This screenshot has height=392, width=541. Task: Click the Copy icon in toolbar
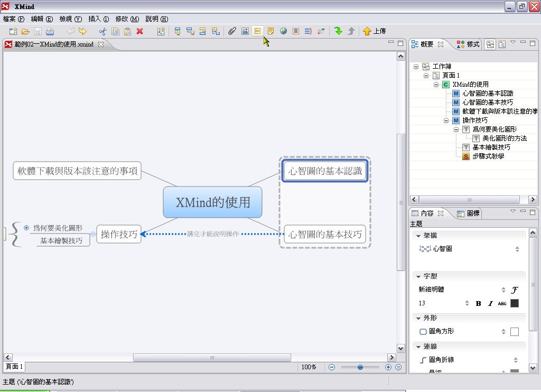tap(115, 31)
